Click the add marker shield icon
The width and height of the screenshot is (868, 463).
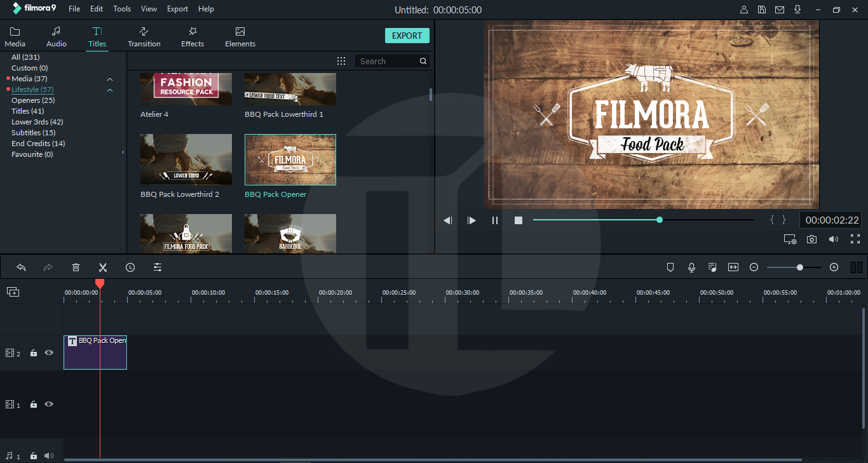[x=670, y=267]
